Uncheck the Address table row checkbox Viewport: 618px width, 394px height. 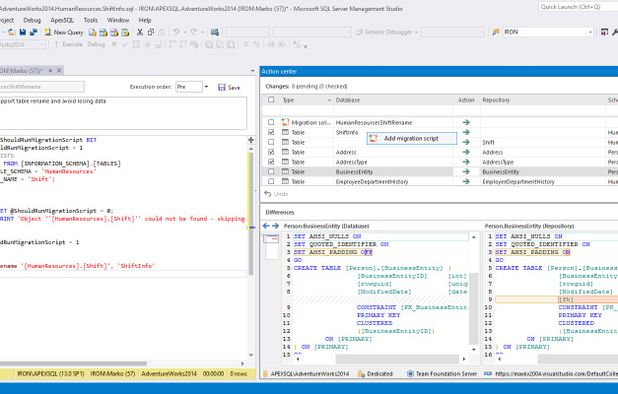pos(271,152)
